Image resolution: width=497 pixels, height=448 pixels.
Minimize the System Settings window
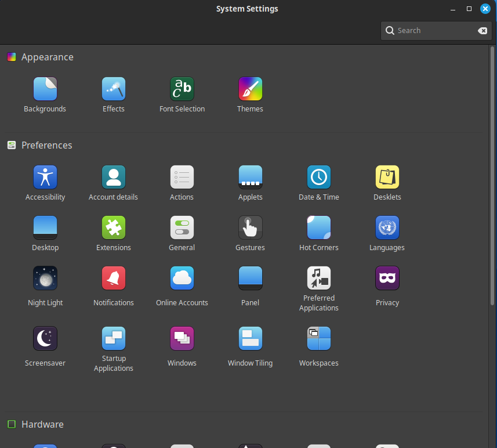click(x=453, y=9)
